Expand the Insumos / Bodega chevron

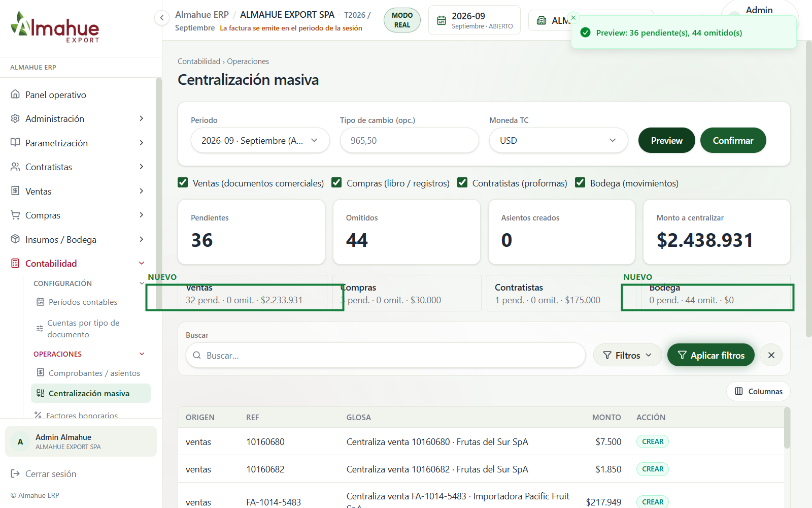[142, 239]
